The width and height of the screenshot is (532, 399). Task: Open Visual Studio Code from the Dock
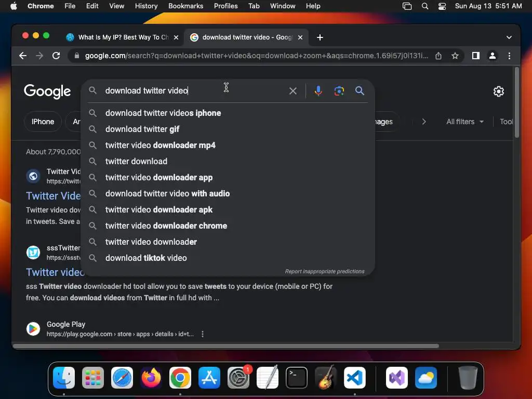354,378
